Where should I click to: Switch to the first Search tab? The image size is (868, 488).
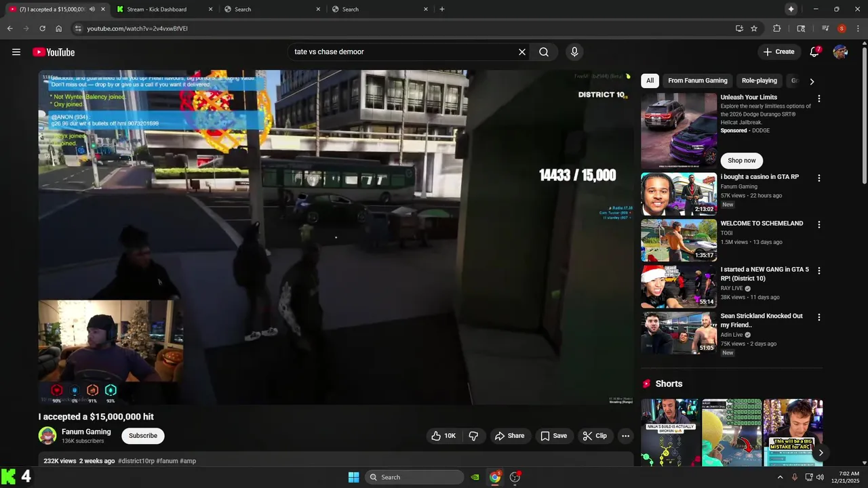pos(273,9)
